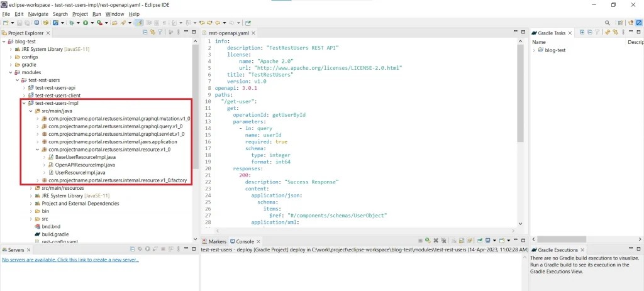Expand src/main/resources folder
This screenshot has width=644, height=291.
31,188
